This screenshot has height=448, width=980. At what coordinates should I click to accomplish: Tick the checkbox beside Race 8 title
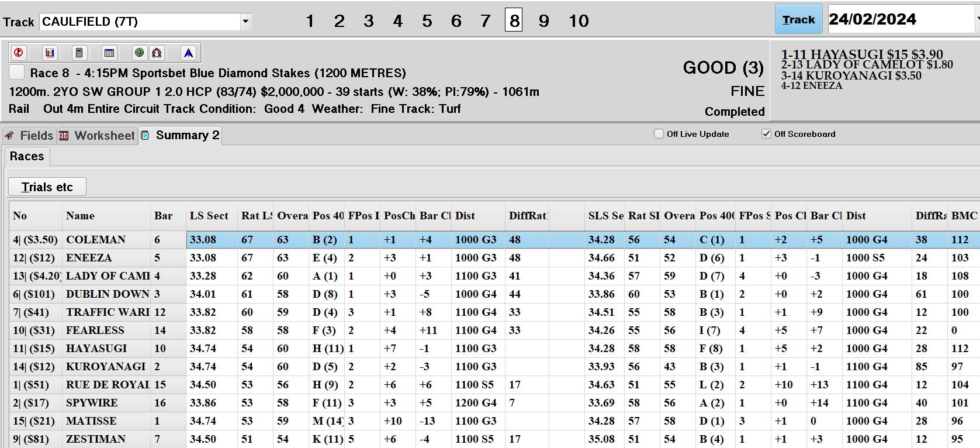[17, 73]
